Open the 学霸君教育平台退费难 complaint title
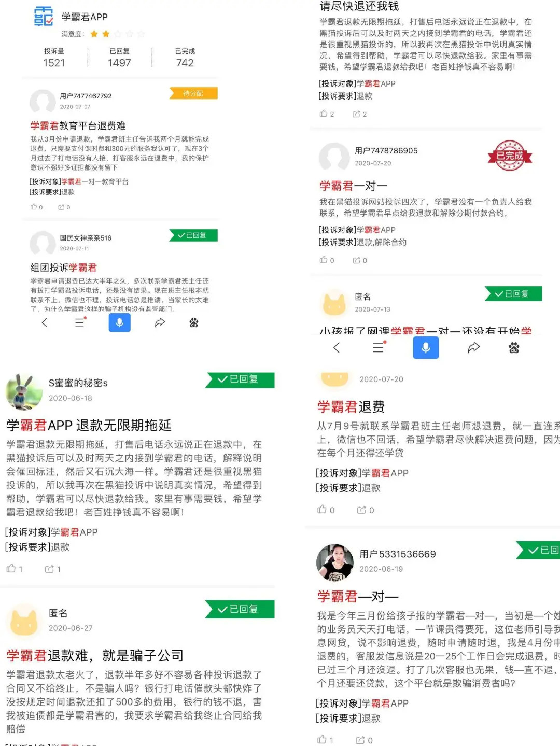 click(x=78, y=125)
